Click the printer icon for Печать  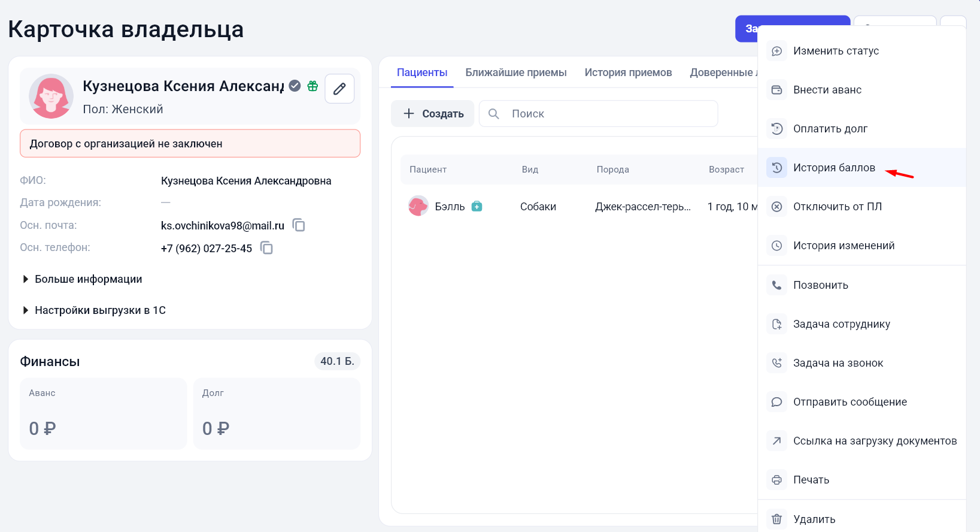776,480
